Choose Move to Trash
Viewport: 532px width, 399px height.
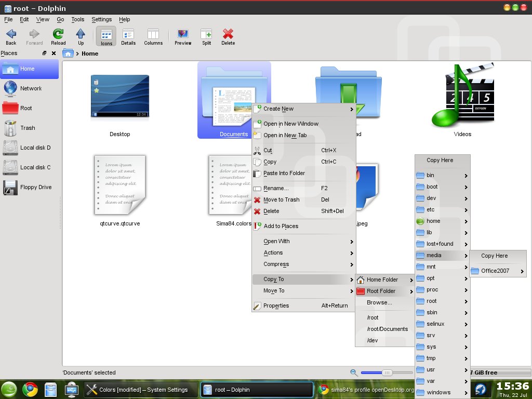click(x=303, y=200)
